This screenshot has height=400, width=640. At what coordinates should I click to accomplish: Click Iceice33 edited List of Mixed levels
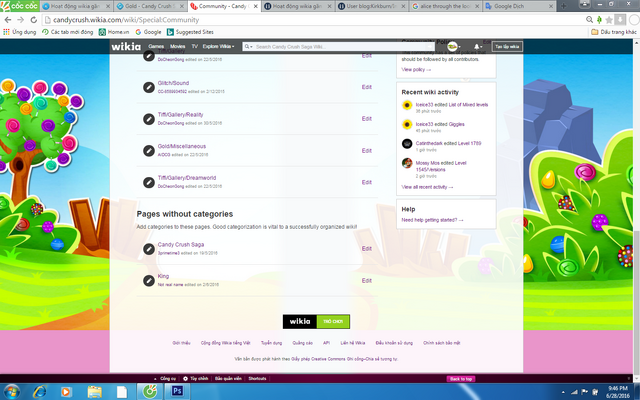pyautogui.click(x=452, y=105)
